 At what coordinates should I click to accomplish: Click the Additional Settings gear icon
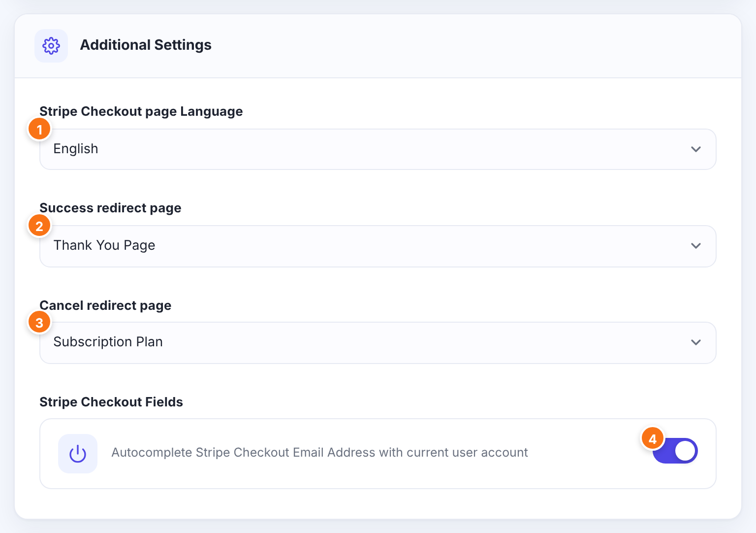click(x=51, y=46)
